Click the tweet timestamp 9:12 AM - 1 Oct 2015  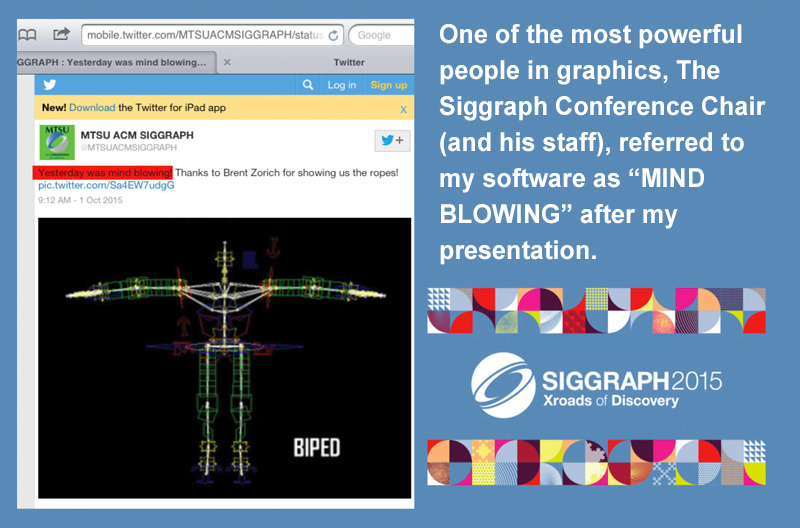coord(80,200)
